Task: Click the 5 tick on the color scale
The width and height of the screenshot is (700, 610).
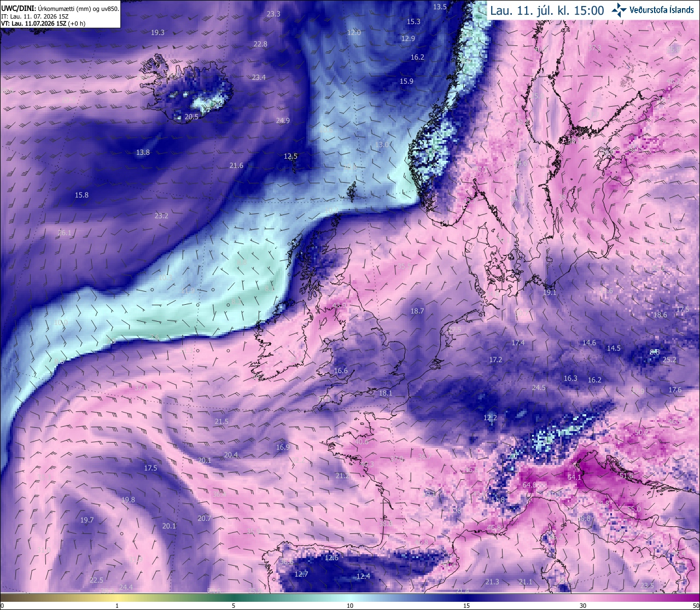Action: pyautogui.click(x=234, y=606)
